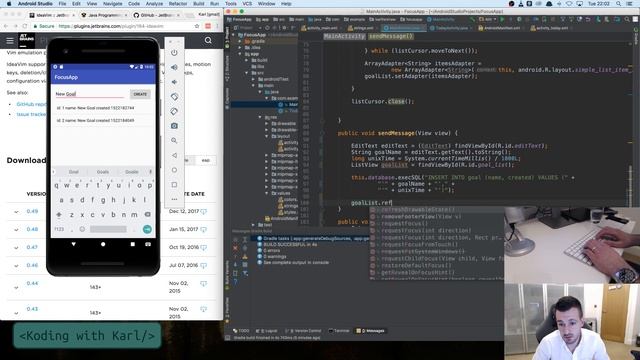Switch to the Java Programming Chrome tab
Screen dimensions: 640x360
point(104,15)
